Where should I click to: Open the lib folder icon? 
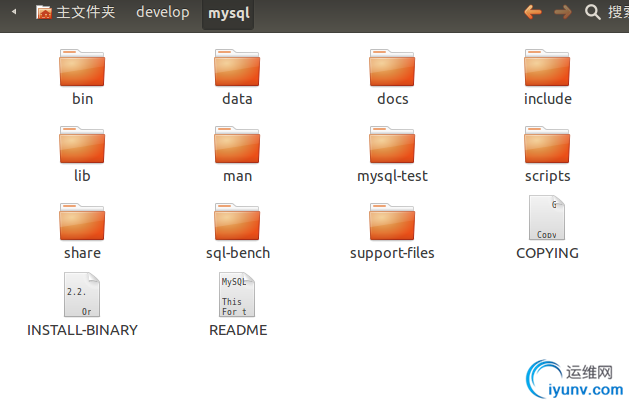click(x=82, y=145)
